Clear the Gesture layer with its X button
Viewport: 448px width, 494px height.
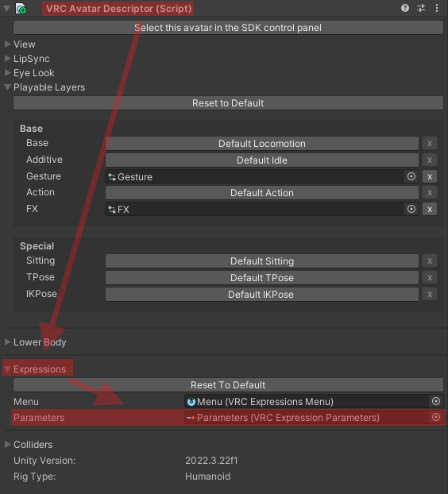click(430, 176)
